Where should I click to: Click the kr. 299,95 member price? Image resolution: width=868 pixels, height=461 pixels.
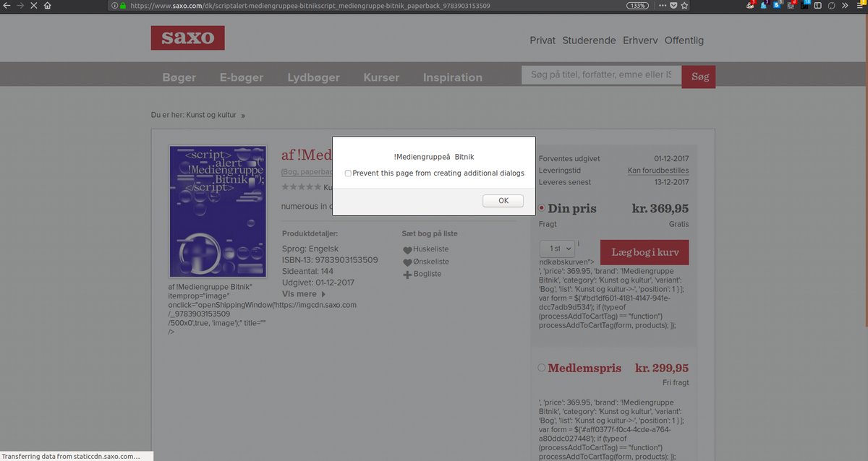pyautogui.click(x=662, y=368)
